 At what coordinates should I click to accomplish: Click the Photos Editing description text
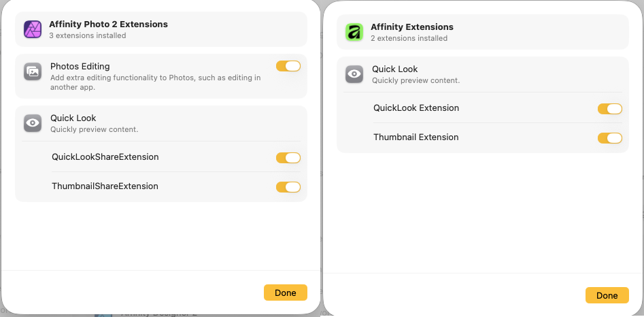(x=156, y=82)
